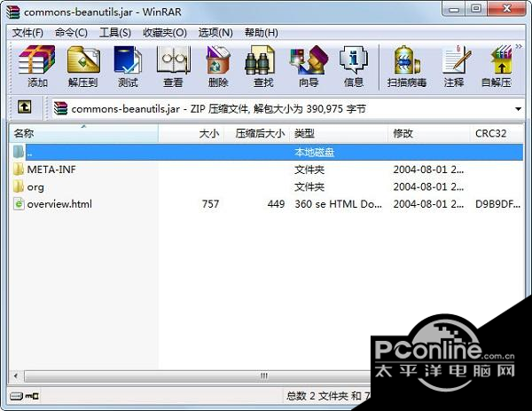Viewport: 532px width, 411px height.
Task: Select the META-INF folder row name
Action: [51, 170]
